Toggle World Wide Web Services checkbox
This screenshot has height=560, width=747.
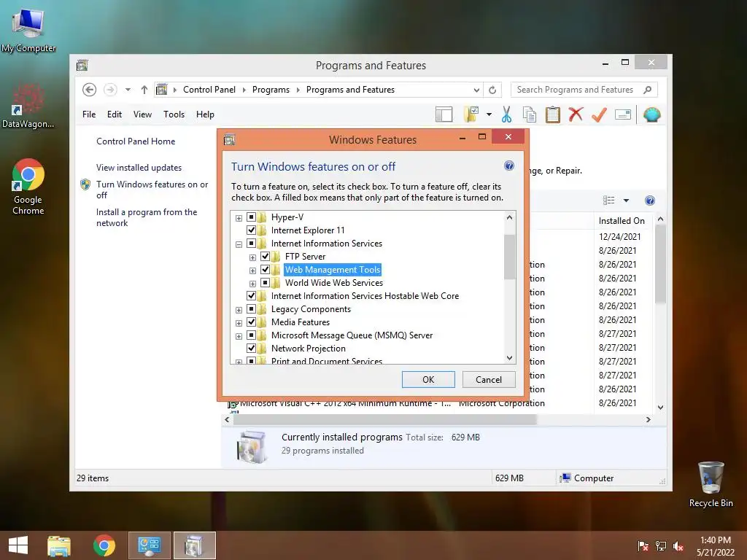(x=265, y=283)
